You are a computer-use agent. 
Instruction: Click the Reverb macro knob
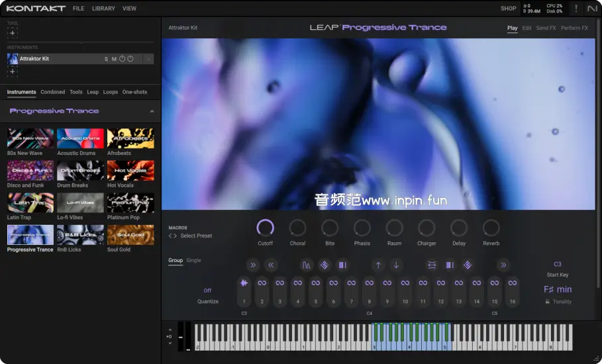pyautogui.click(x=491, y=228)
